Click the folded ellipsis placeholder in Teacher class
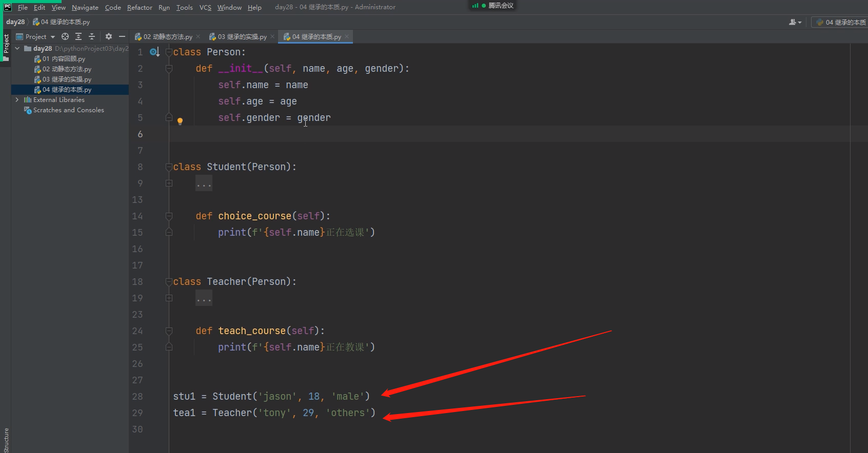The width and height of the screenshot is (868, 453). [x=204, y=298]
